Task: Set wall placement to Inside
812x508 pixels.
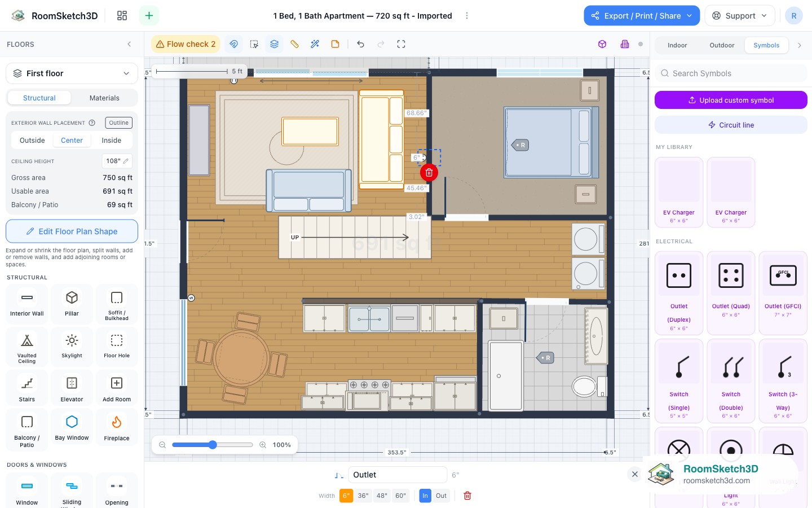Action: (111, 141)
